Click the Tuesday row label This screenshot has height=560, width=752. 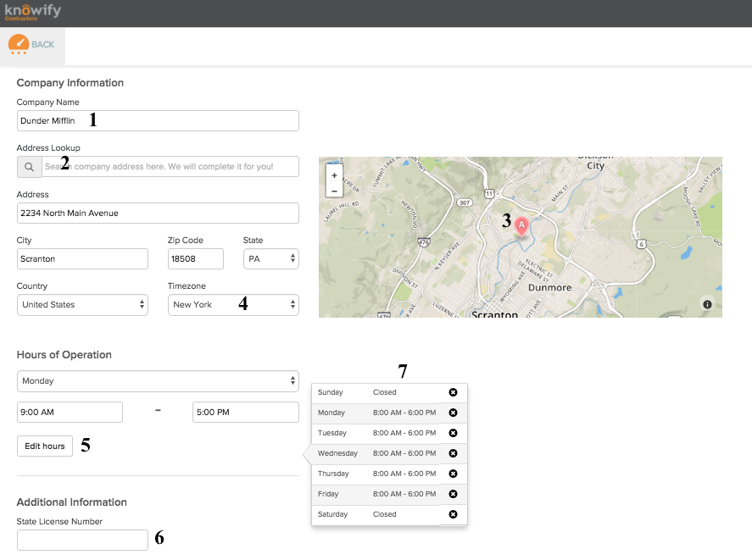(331, 433)
